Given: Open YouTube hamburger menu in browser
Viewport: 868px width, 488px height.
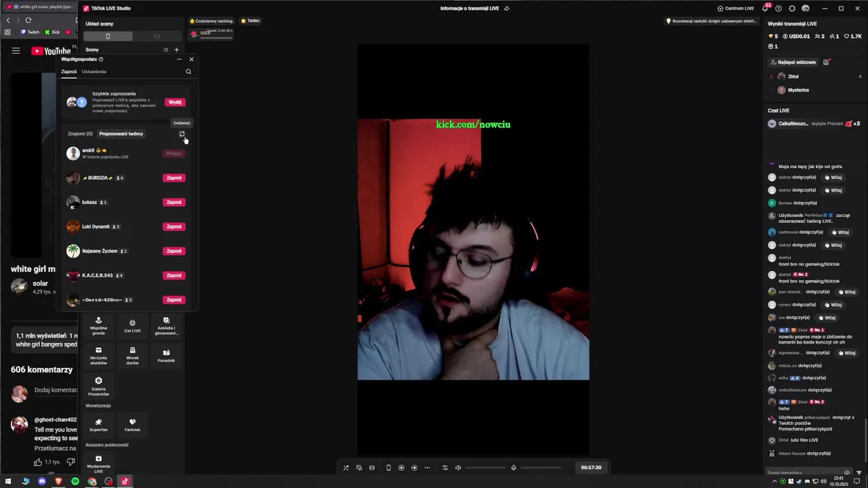Looking at the screenshot, I should [x=16, y=51].
